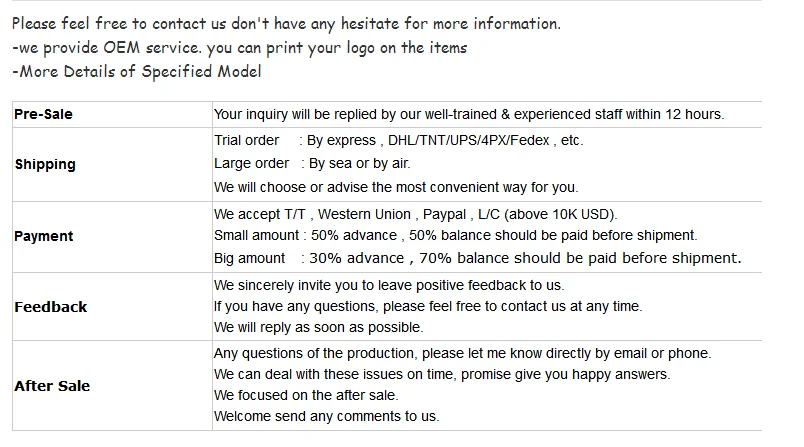The height and width of the screenshot is (447, 804).
Task: Click the Feedback row label
Action: 51,307
